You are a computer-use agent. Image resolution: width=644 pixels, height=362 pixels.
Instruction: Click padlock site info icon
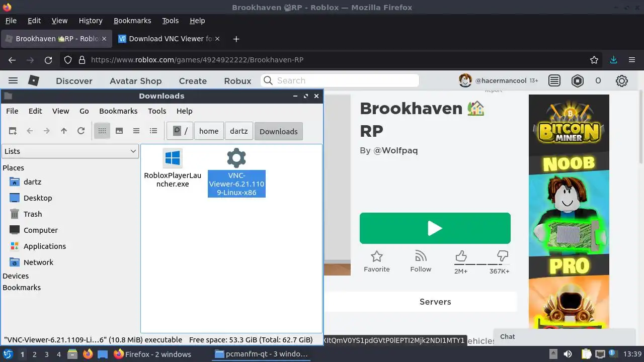tap(82, 60)
